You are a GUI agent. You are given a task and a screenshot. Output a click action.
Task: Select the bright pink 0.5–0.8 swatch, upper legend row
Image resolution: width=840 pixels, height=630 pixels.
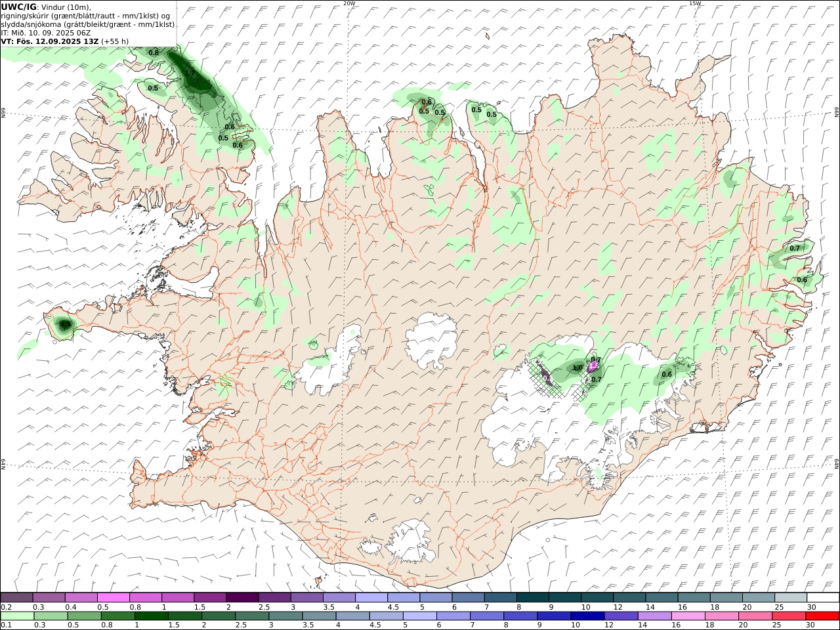point(113,597)
